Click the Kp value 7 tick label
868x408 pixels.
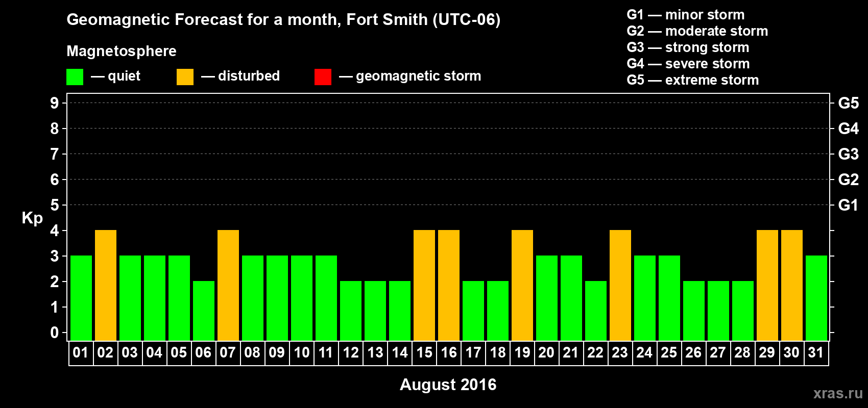pos(55,154)
